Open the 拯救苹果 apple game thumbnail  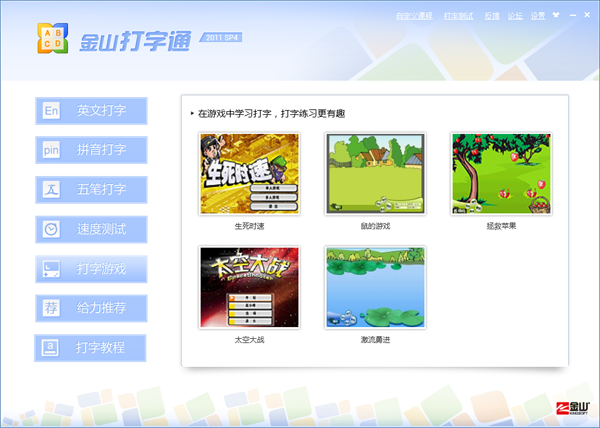coord(500,174)
